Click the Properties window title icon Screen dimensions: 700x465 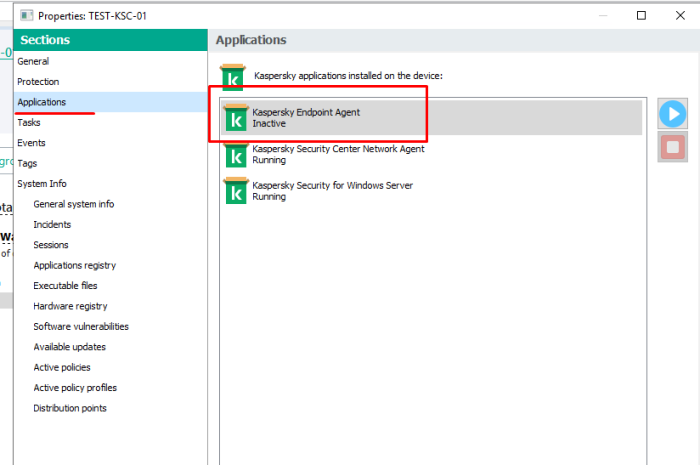(27, 16)
